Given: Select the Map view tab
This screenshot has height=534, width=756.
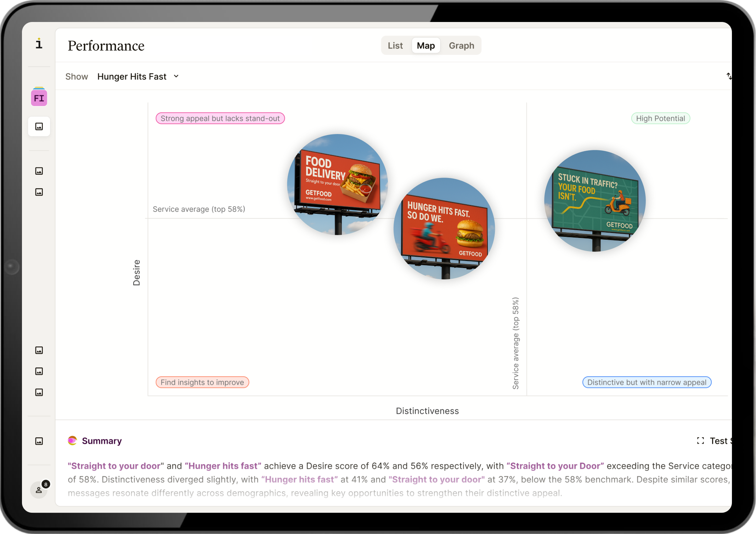Looking at the screenshot, I should click(x=425, y=46).
